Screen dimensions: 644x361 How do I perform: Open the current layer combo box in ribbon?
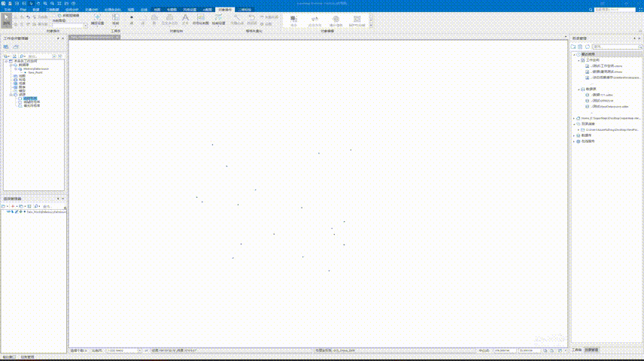click(x=70, y=25)
